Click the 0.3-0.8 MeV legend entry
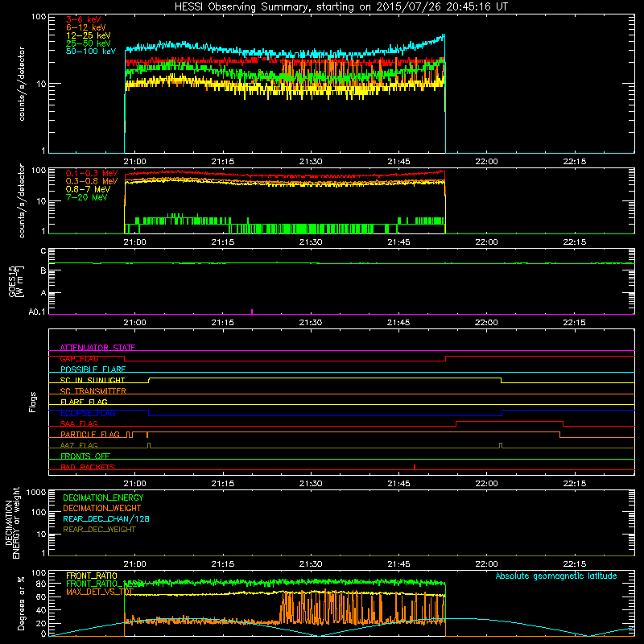Viewport: 644px width, 644px height. click(92, 181)
